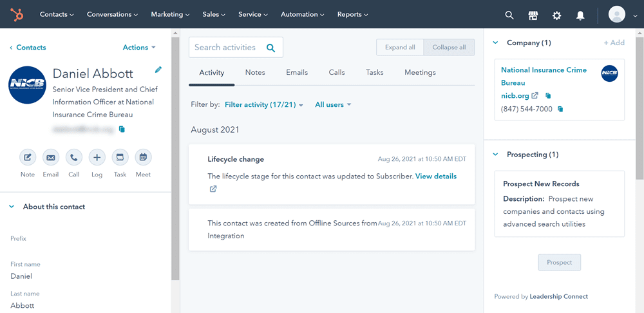Open the Marketing navigation menu
Screen dimensions: 644x313
coord(170,14)
